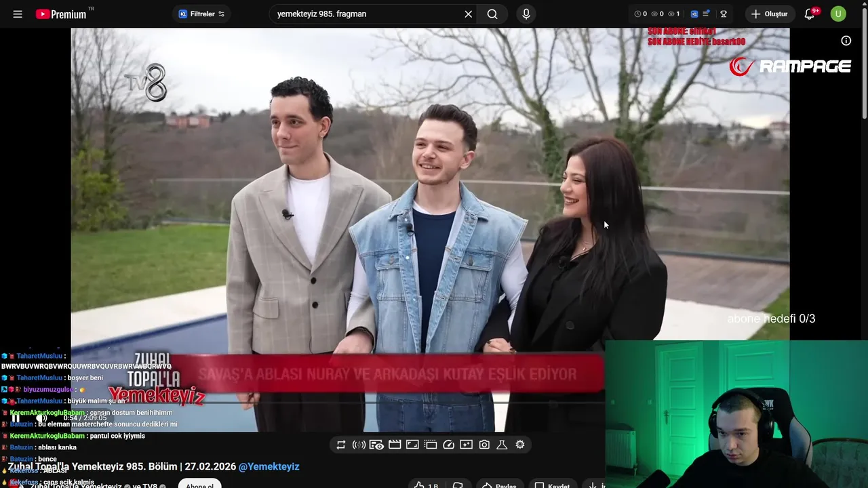This screenshot has height=488, width=868.
Task: Open the list icon with the blue dot
Action: [707, 14]
